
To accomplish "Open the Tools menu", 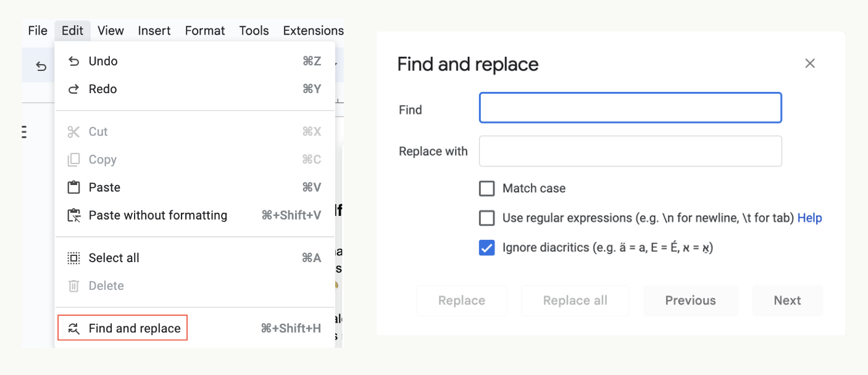I will pyautogui.click(x=254, y=31).
